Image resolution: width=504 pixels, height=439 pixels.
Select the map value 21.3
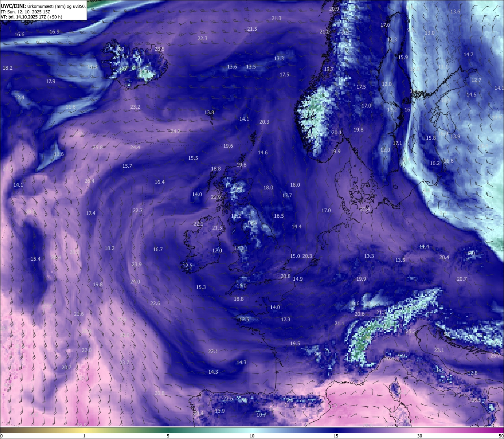[x=276, y=19]
